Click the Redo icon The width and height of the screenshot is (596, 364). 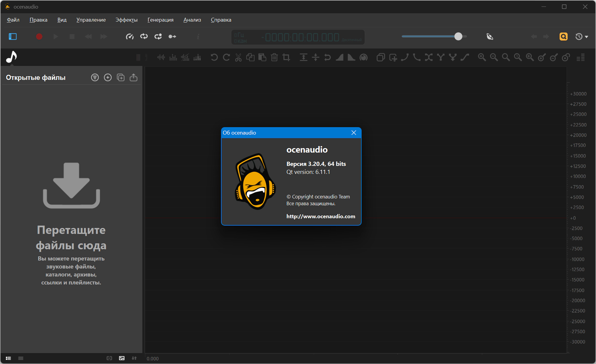click(226, 57)
